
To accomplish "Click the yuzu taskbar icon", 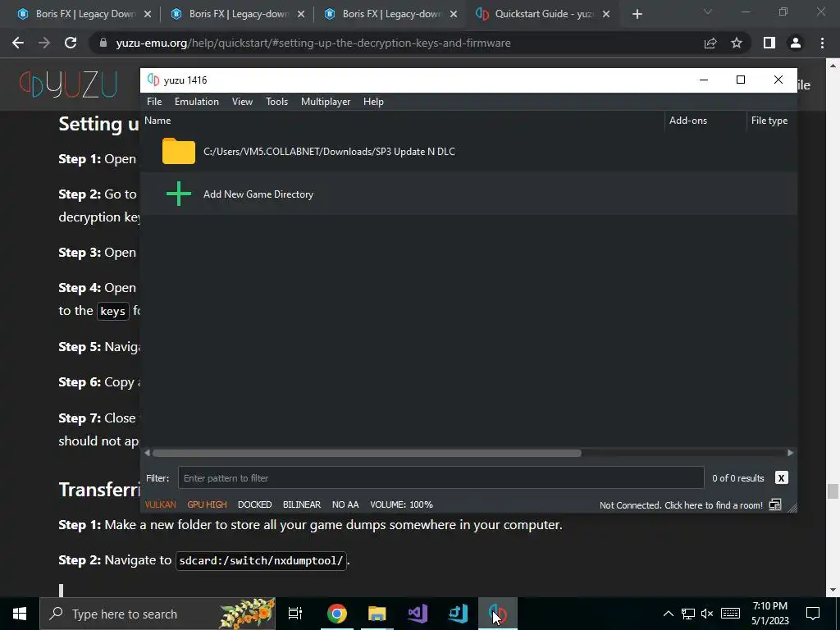I will [498, 614].
